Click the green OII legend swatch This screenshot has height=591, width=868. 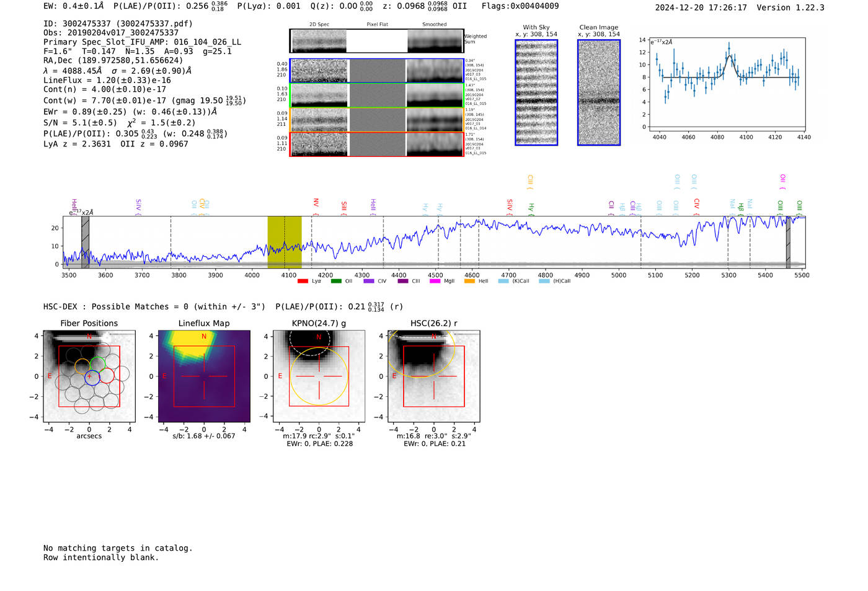(x=336, y=282)
